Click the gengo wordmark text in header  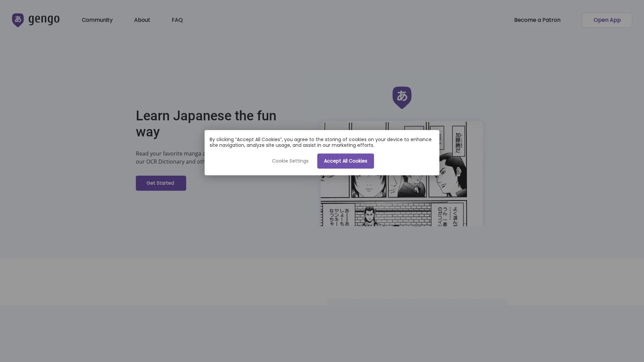coord(44,20)
